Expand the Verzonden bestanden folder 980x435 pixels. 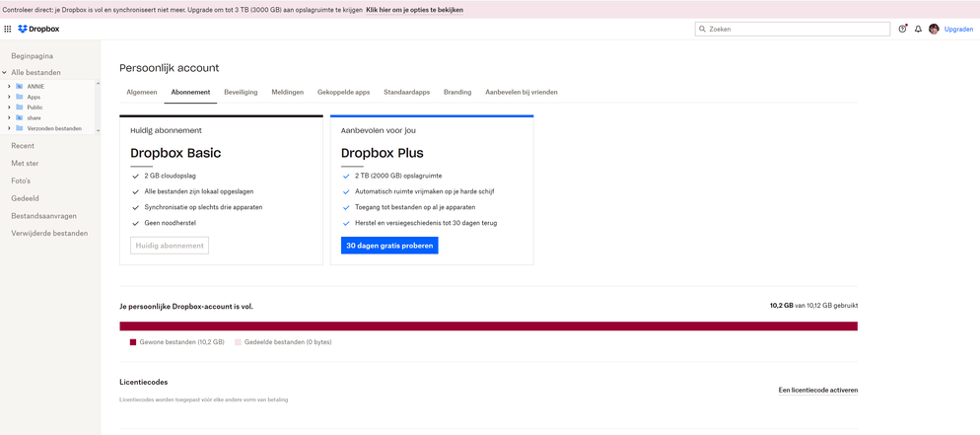[9, 128]
